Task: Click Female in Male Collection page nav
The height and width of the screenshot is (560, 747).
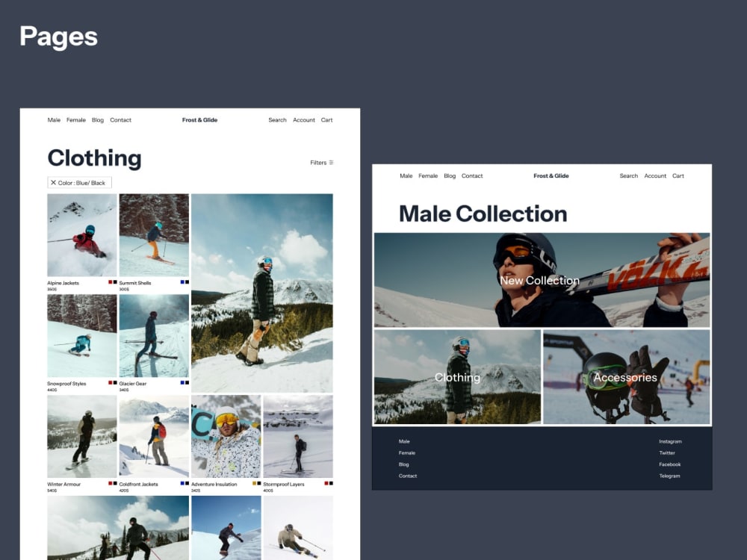Action: coord(428,175)
